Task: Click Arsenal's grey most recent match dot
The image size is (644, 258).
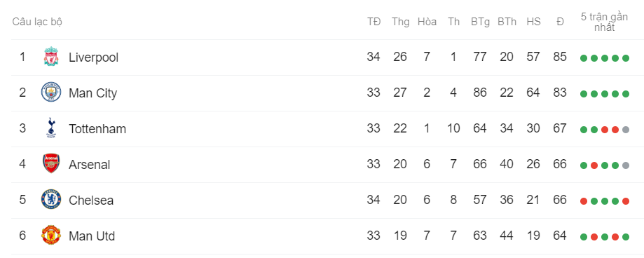Action: [626, 165]
